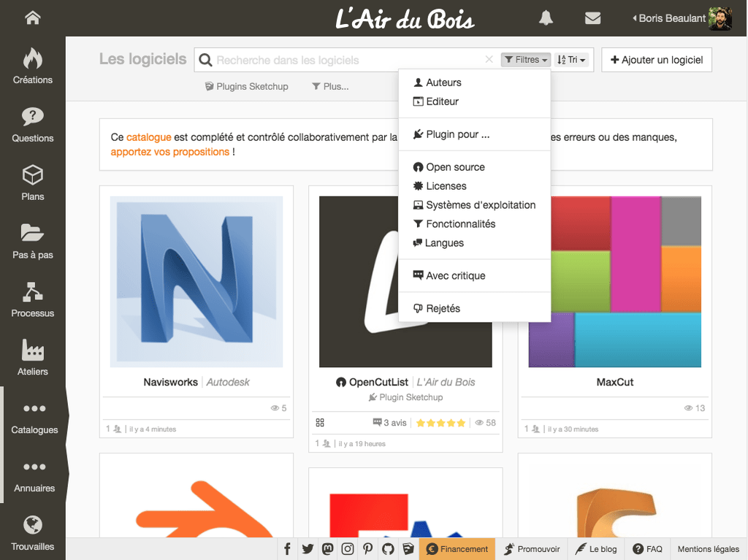Open Le blog footer link
The height and width of the screenshot is (560, 748).
coord(596,549)
